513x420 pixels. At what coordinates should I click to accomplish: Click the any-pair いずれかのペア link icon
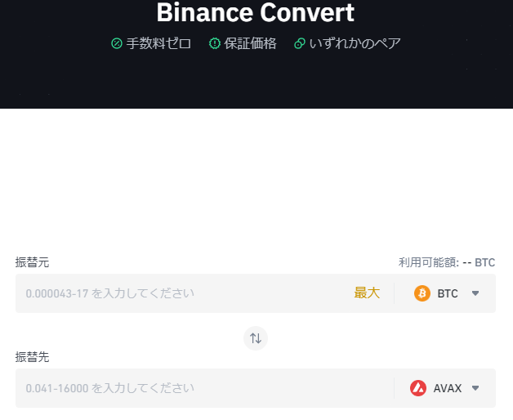(x=300, y=43)
